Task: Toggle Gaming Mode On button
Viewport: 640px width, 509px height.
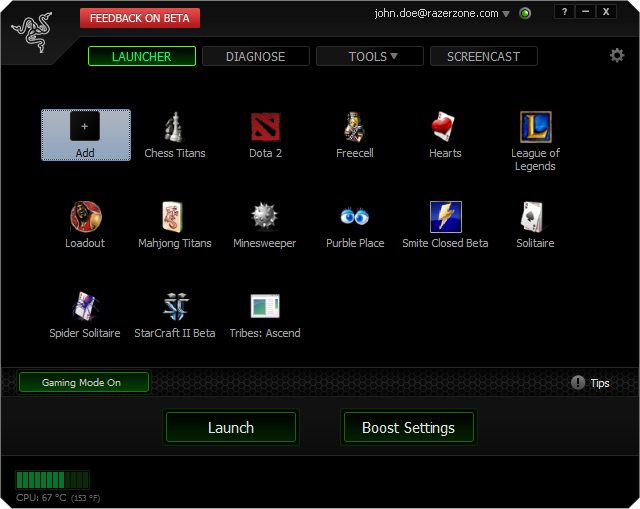Action: [x=84, y=382]
